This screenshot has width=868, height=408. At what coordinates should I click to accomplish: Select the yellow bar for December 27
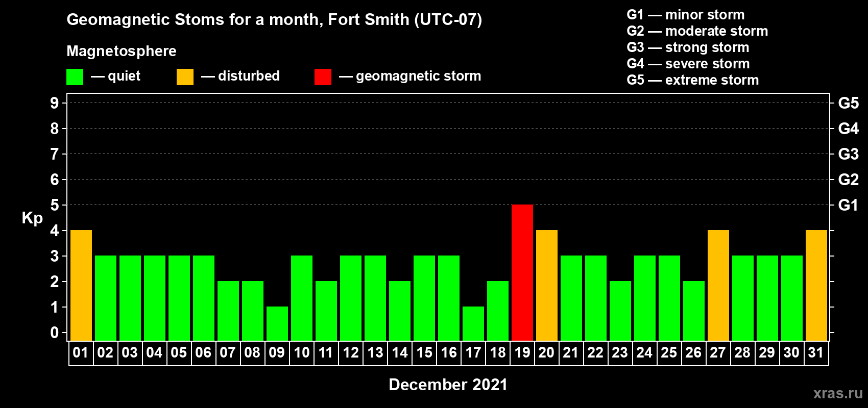(x=718, y=285)
